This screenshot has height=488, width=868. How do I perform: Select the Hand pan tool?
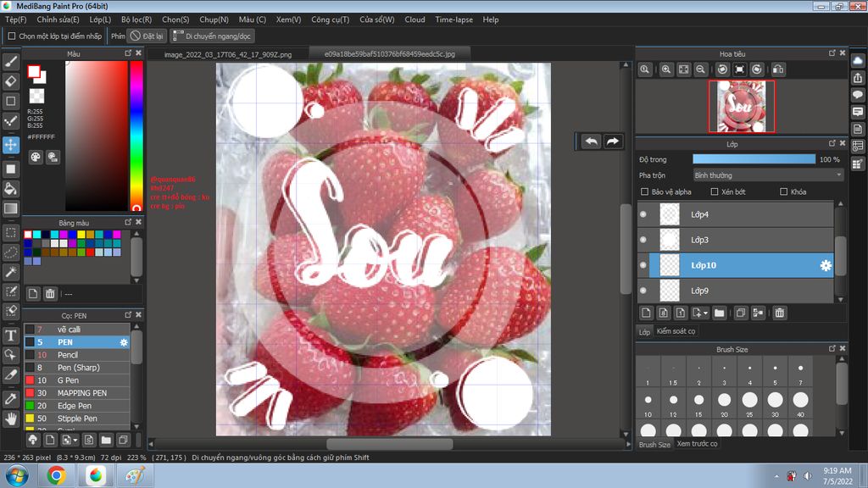pos(10,419)
